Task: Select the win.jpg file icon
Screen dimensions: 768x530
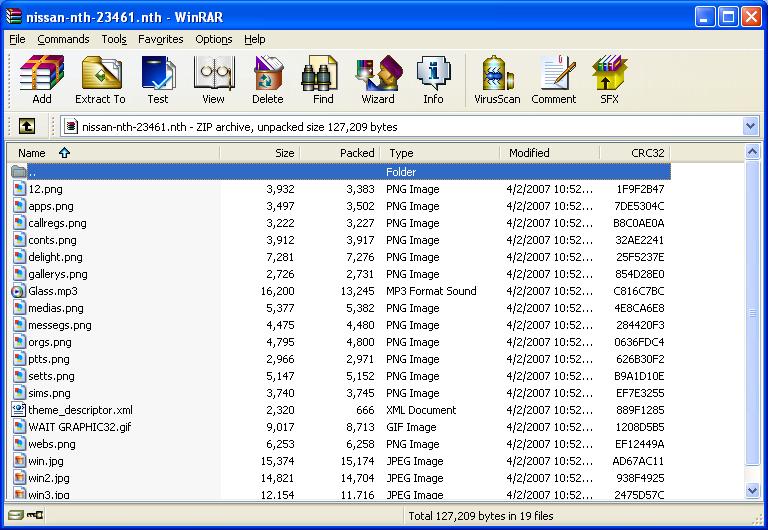Action: click(19, 461)
